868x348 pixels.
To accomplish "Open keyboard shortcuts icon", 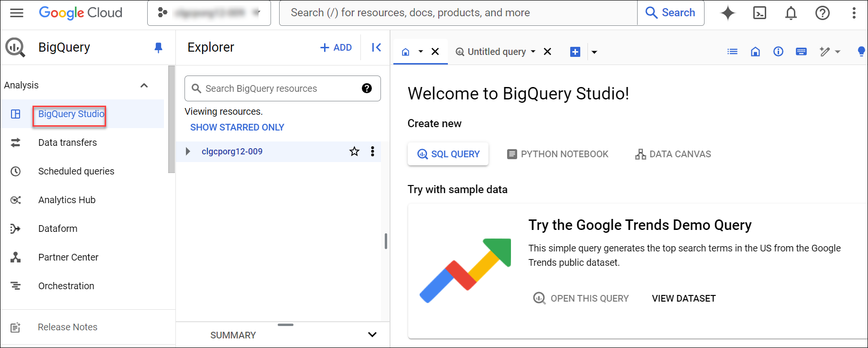I will (x=801, y=52).
